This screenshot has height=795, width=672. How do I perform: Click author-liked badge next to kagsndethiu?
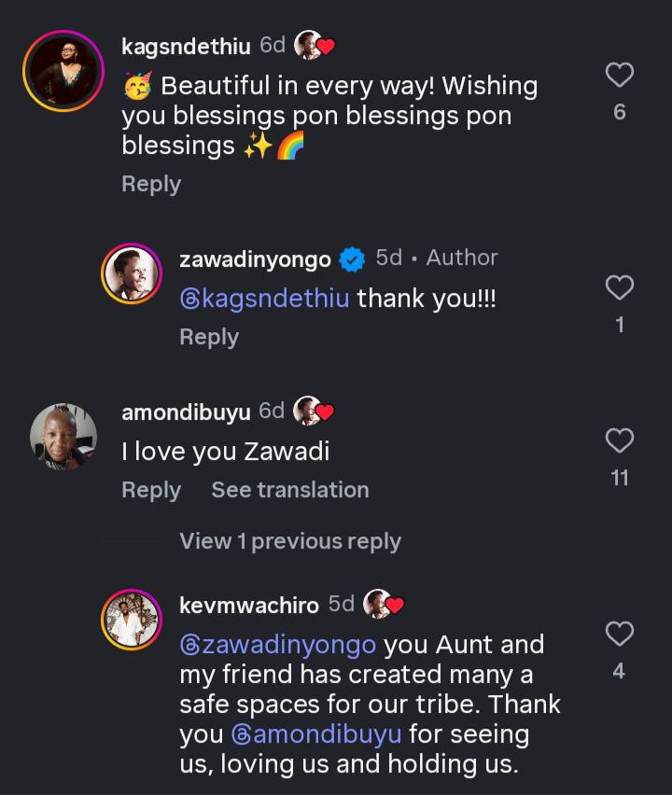click(x=314, y=45)
